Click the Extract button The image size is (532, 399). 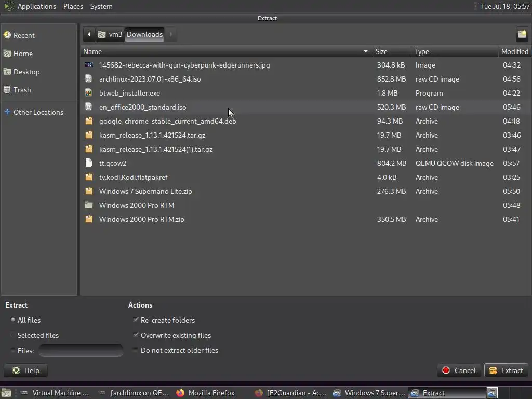pos(506,370)
